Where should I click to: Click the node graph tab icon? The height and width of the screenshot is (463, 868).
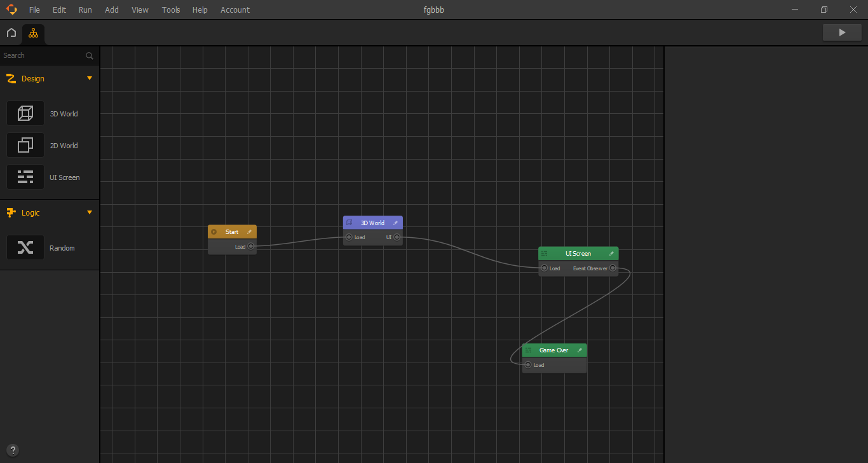coord(33,32)
